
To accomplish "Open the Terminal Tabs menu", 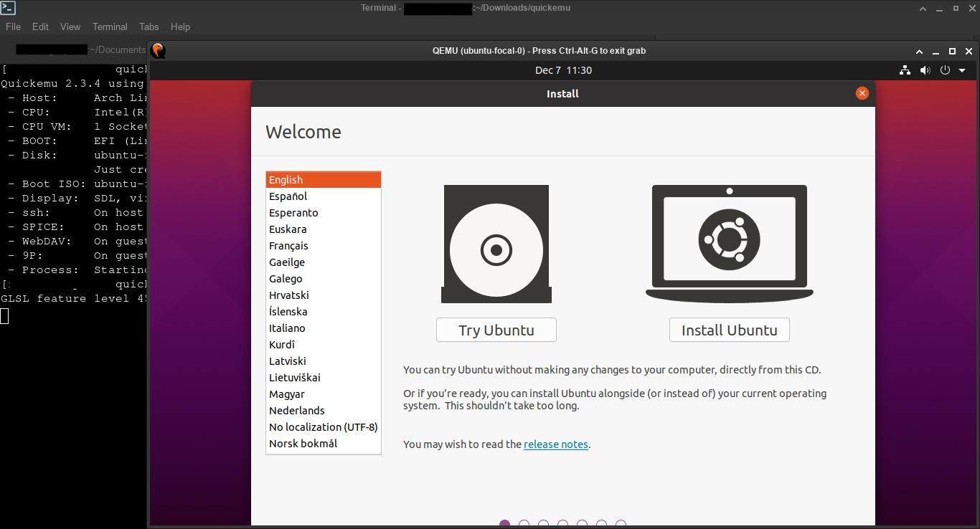I will point(149,27).
